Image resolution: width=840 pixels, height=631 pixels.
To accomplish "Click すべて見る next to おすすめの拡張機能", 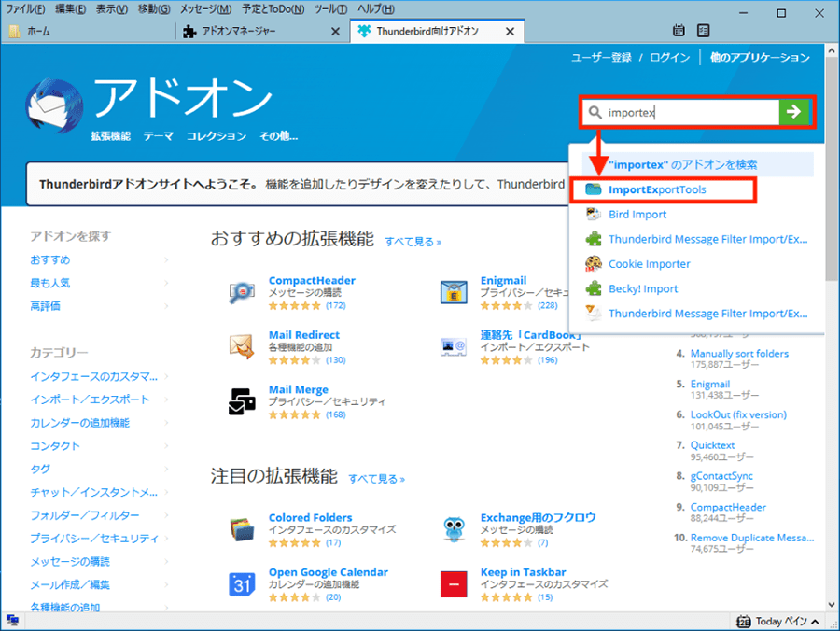I will [x=413, y=242].
